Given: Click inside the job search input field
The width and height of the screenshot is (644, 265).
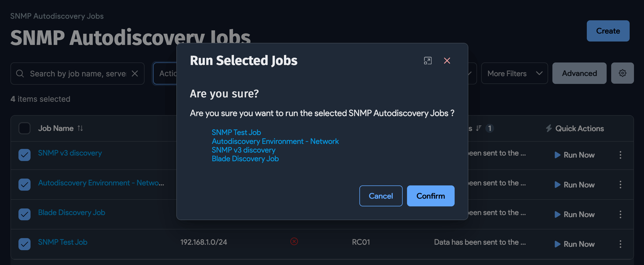Looking at the screenshot, I should coord(75,73).
